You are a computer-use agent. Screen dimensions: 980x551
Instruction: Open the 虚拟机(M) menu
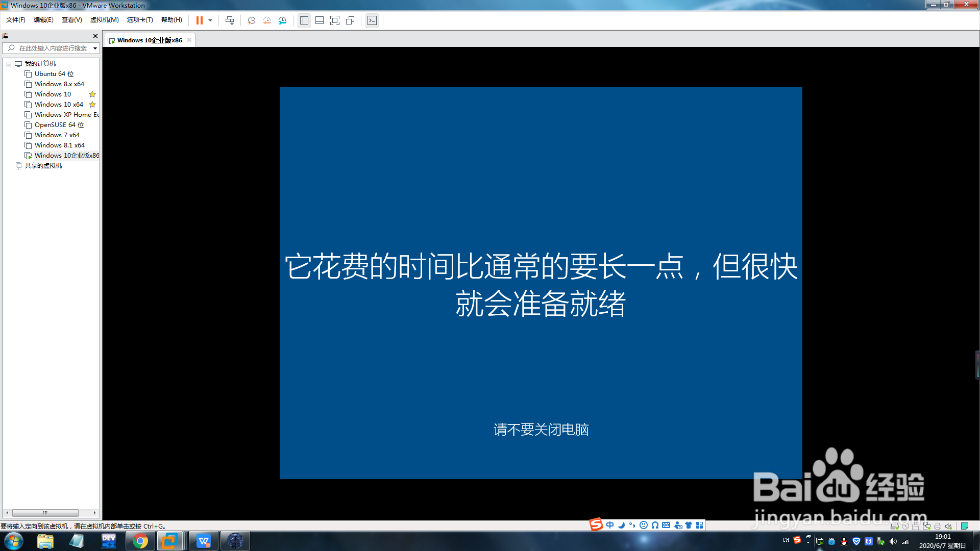click(x=104, y=20)
